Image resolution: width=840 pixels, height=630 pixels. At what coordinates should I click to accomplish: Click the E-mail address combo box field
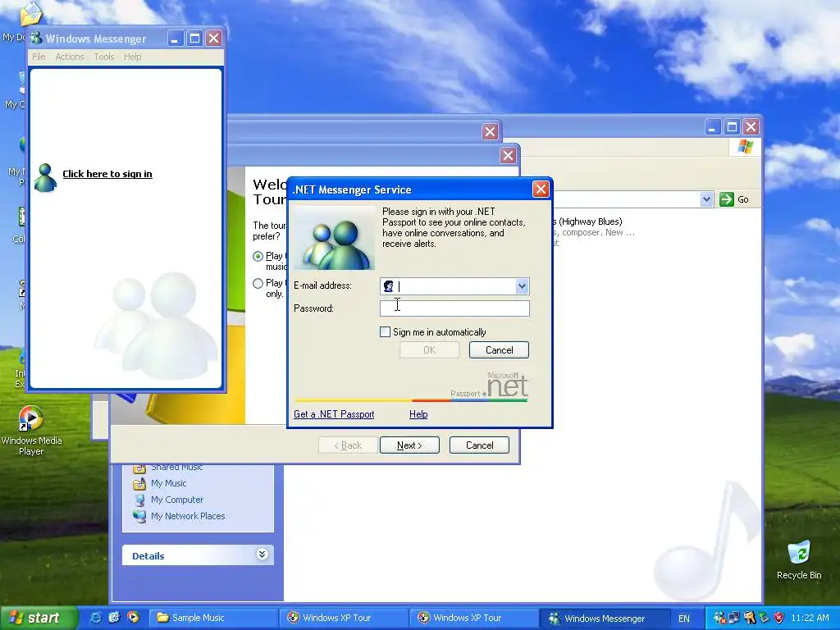(x=454, y=286)
